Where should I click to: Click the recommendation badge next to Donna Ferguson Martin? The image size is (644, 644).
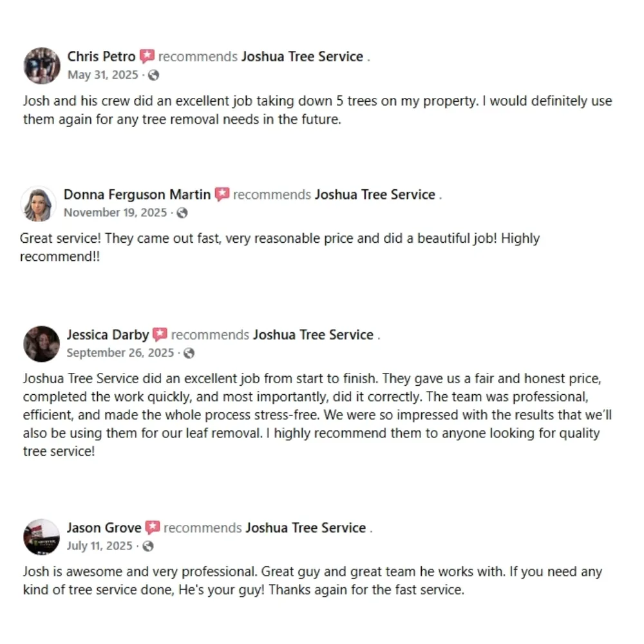(222, 194)
